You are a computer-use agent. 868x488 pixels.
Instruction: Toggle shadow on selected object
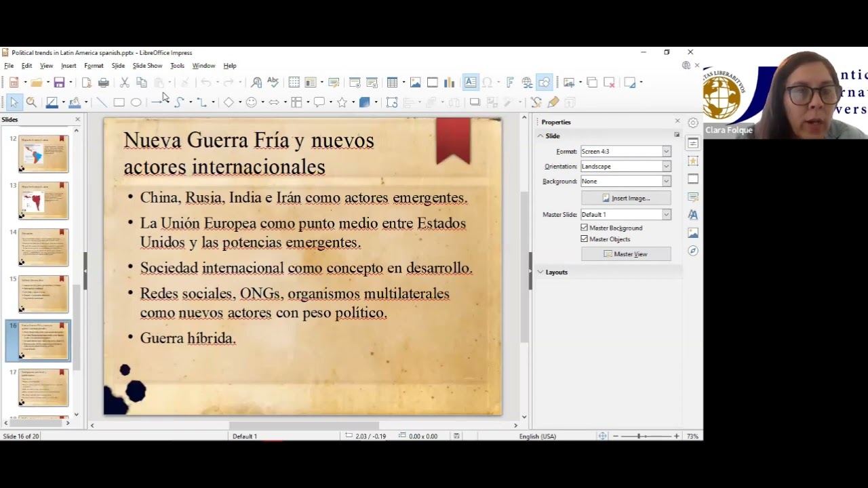tap(475, 102)
